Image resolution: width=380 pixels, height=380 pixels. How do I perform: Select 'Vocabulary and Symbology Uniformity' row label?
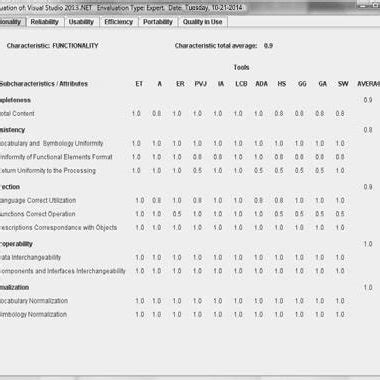(x=52, y=143)
